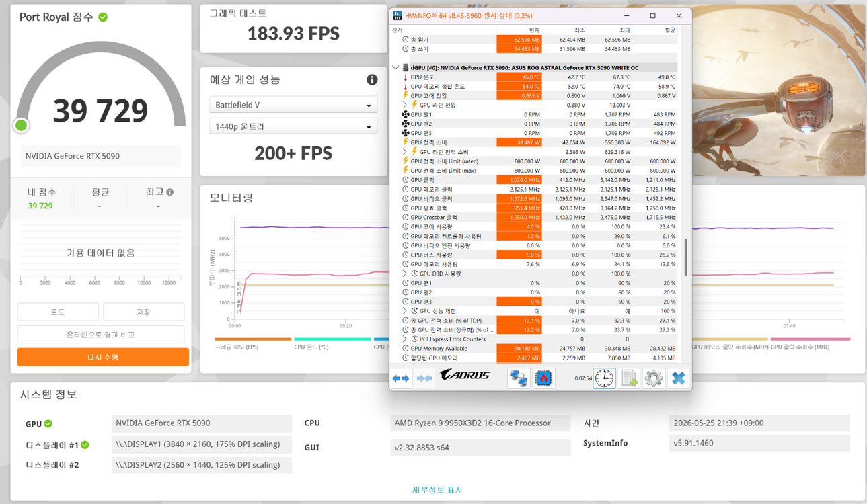Click the HWiNFO vertical scrollbar thumb
Viewport: 867px width, 504px height.
pyautogui.click(x=685, y=257)
